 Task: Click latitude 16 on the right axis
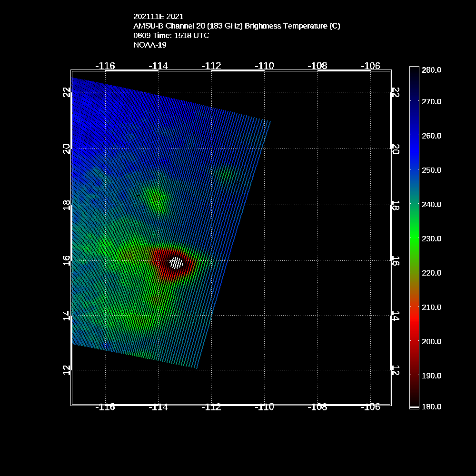pyautogui.click(x=396, y=261)
